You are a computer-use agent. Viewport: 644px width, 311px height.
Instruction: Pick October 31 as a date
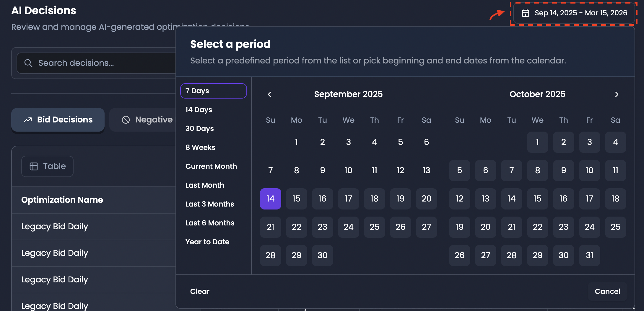coord(590,256)
